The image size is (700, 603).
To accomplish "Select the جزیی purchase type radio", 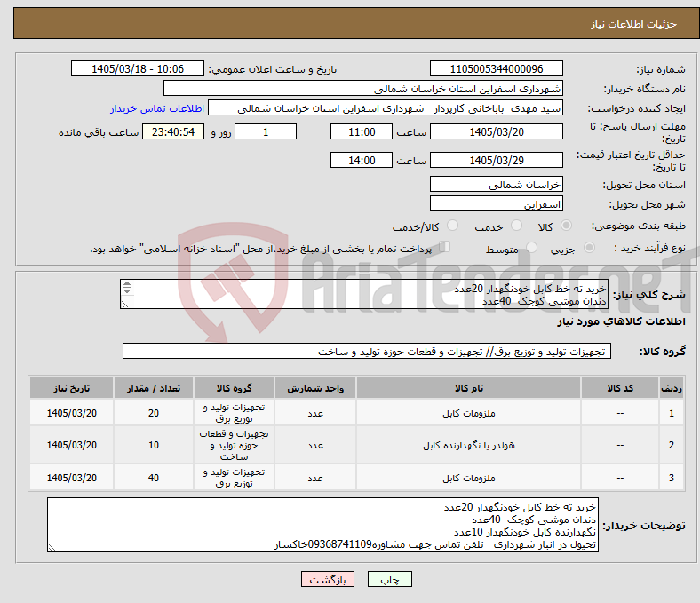I will (589, 248).
